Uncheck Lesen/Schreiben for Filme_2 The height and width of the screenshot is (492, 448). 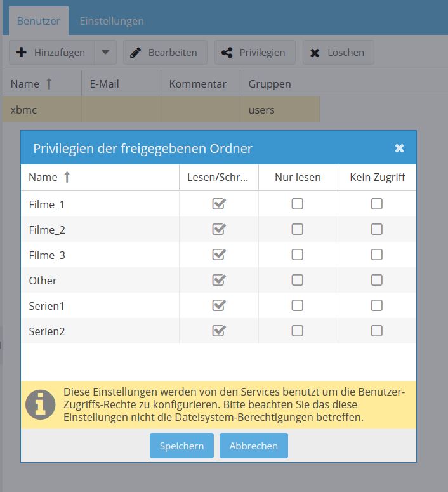click(219, 229)
